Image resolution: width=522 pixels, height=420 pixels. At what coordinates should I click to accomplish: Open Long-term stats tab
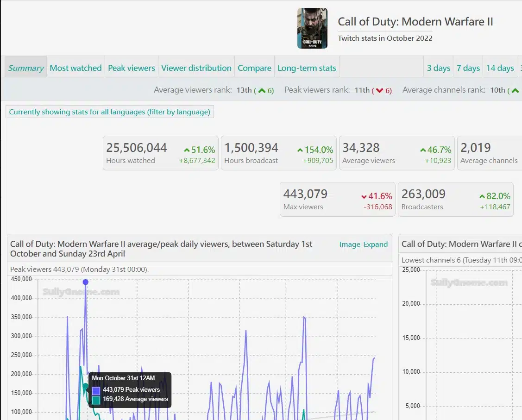tap(307, 68)
